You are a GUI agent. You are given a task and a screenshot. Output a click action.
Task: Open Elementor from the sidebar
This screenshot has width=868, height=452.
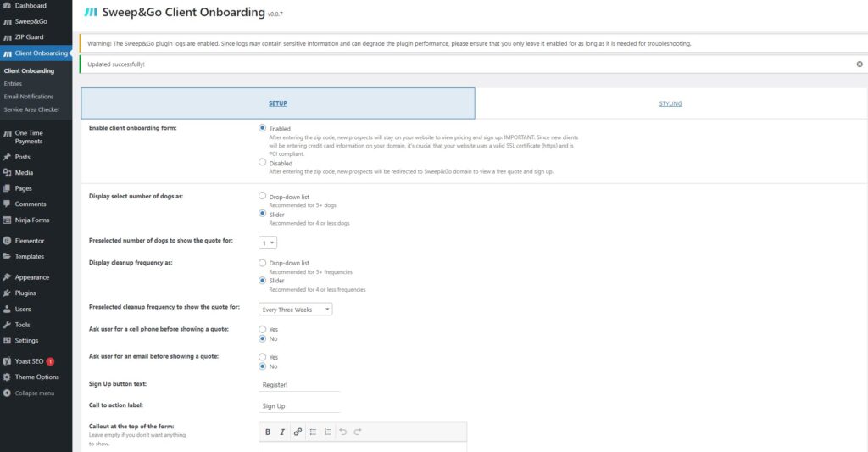tap(30, 241)
